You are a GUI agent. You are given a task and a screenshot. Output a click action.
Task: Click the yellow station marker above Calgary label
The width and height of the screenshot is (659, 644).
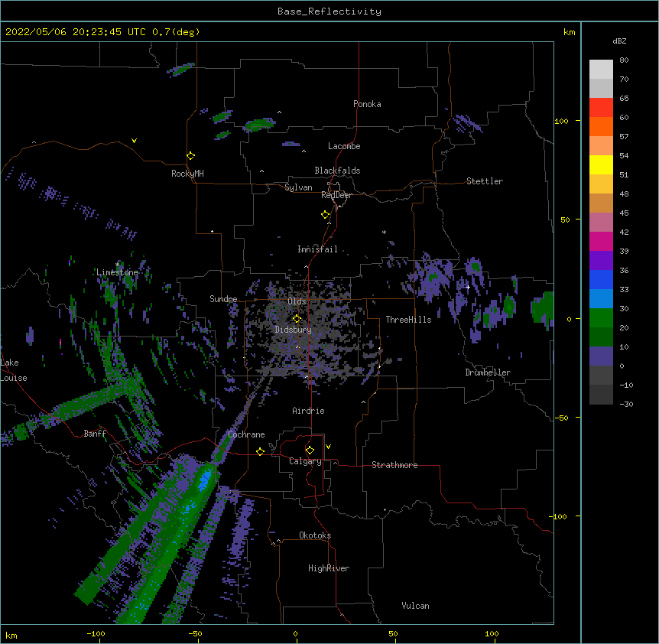point(310,450)
